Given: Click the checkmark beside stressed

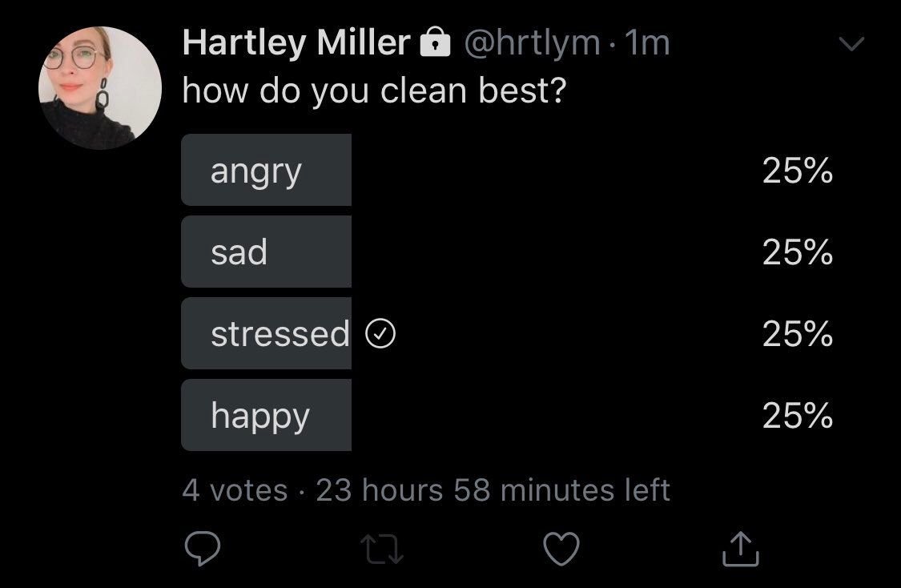Looking at the screenshot, I should pos(380,334).
